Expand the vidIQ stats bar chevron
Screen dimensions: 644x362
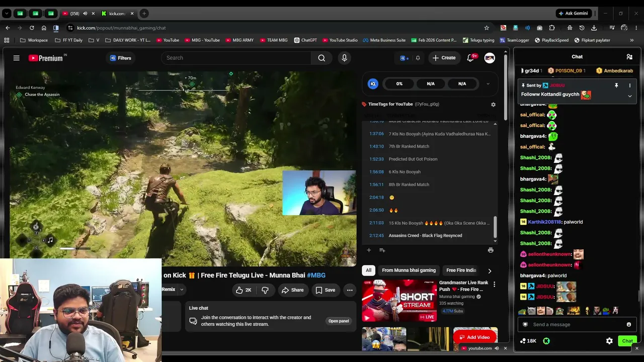[488, 84]
